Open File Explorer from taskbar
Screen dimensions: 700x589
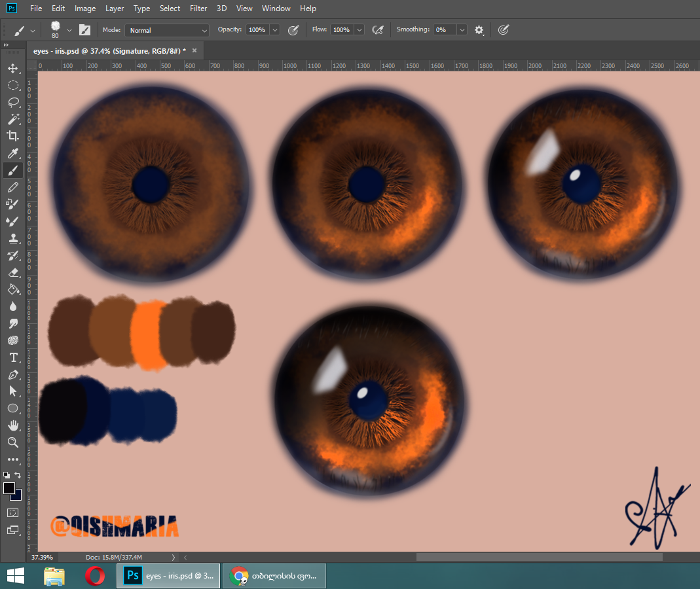[x=54, y=576]
